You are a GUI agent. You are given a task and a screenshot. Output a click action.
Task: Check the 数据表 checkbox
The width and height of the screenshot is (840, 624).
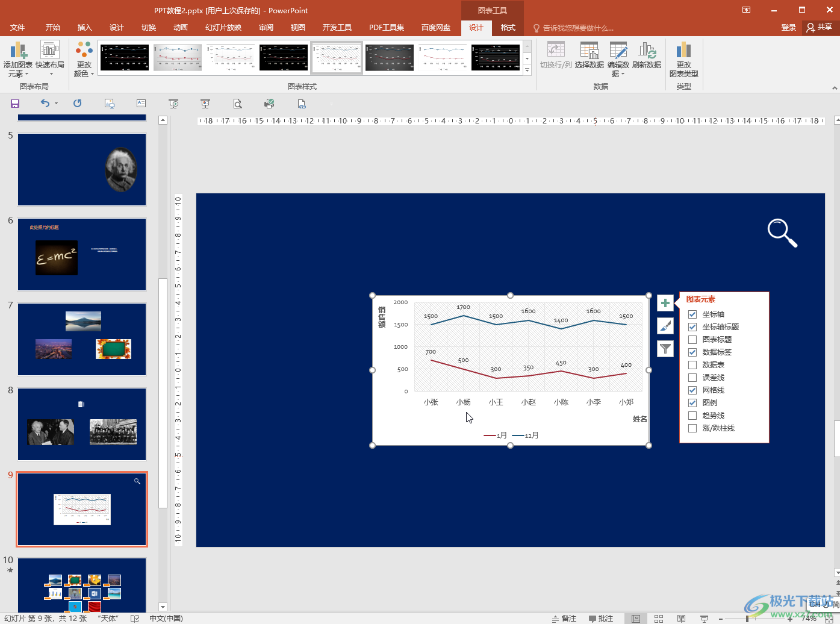pyautogui.click(x=692, y=365)
